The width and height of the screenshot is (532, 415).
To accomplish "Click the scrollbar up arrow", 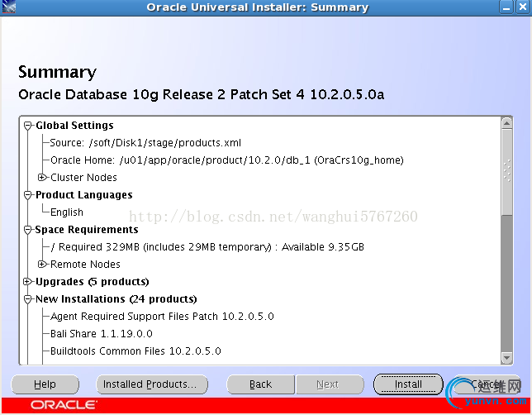I will coord(507,123).
